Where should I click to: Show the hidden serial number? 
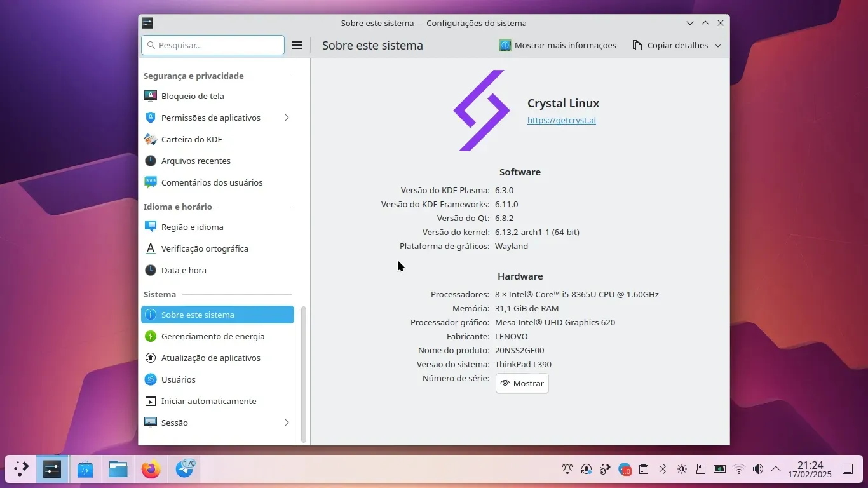click(522, 383)
